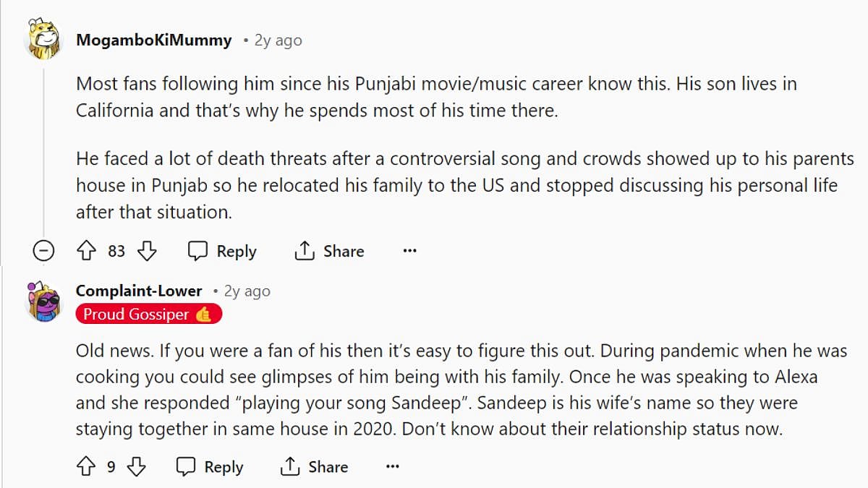Screen dimensions: 868x488
Task: Downvote MogamboKiMummy's comment
Action: pyautogui.click(x=147, y=251)
